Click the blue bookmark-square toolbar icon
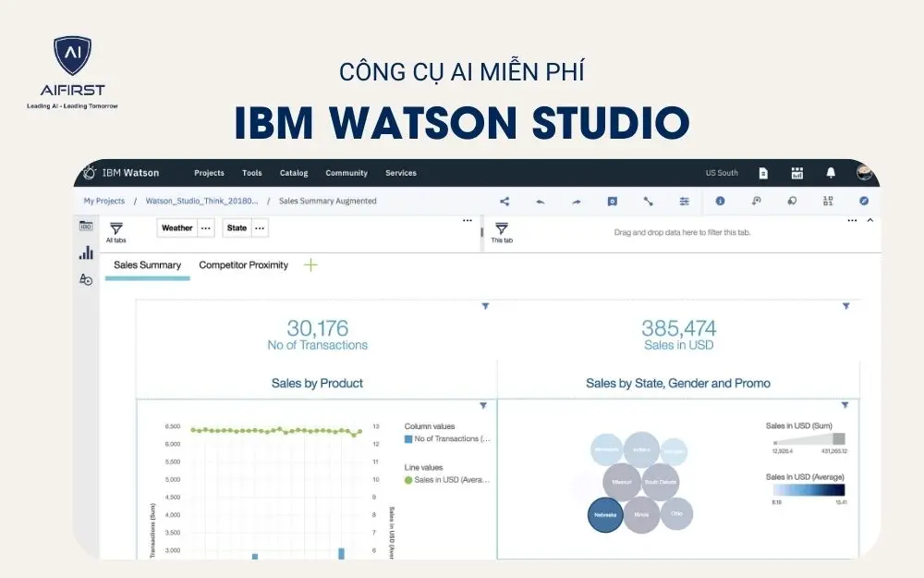The height and width of the screenshot is (578, 924). 613,201
